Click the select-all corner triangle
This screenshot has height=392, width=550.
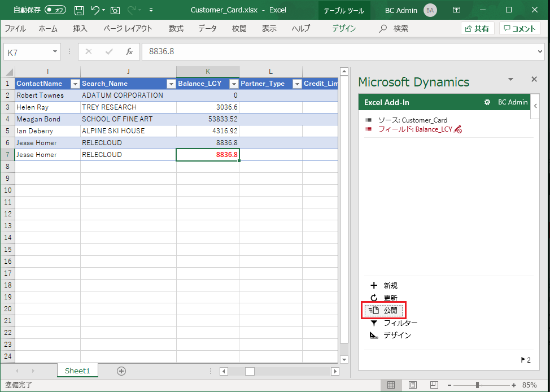pos(8,72)
